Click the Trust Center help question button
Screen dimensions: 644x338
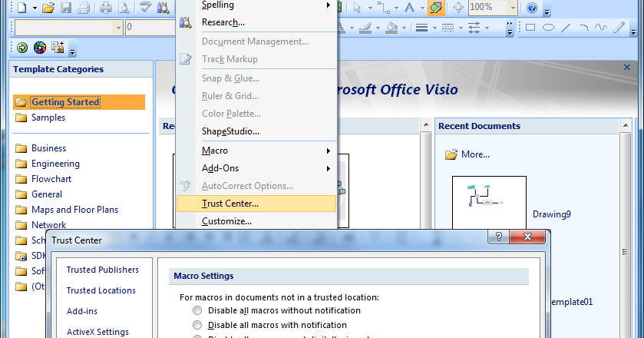coord(498,237)
